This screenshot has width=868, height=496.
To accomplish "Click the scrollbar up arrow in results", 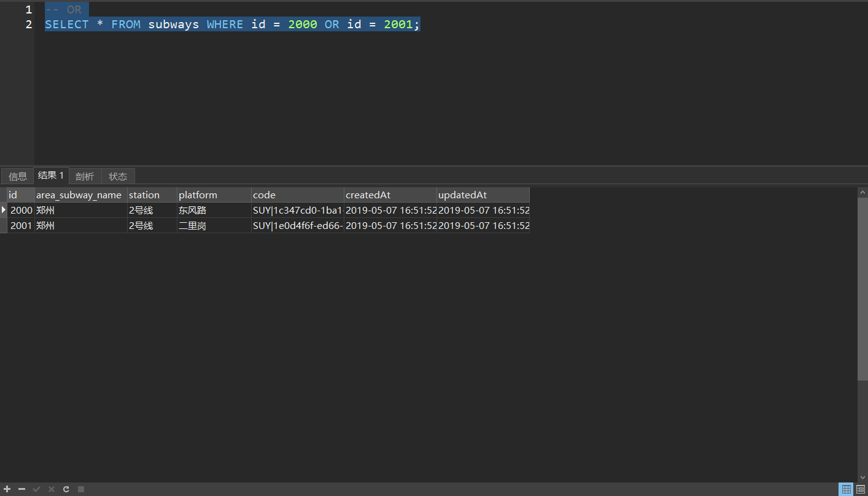I will [x=863, y=193].
